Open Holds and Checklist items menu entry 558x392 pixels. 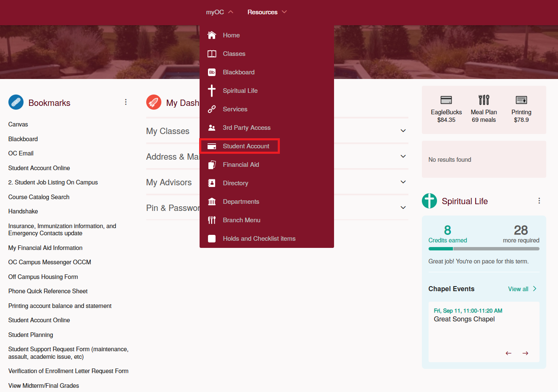coord(267,239)
